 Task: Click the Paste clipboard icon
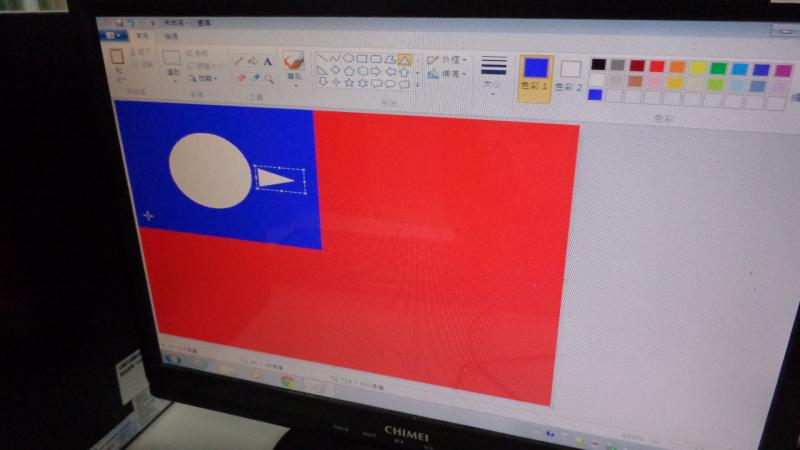point(117,57)
